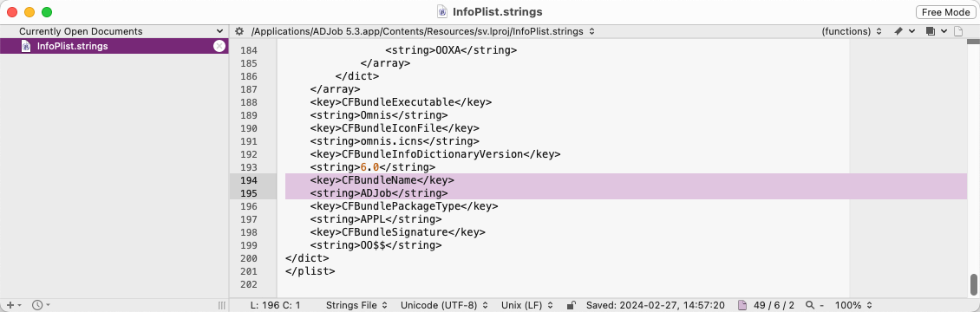Image resolution: width=980 pixels, height=312 pixels.
Task: Click line number 195 in the gutter
Action: 248,193
